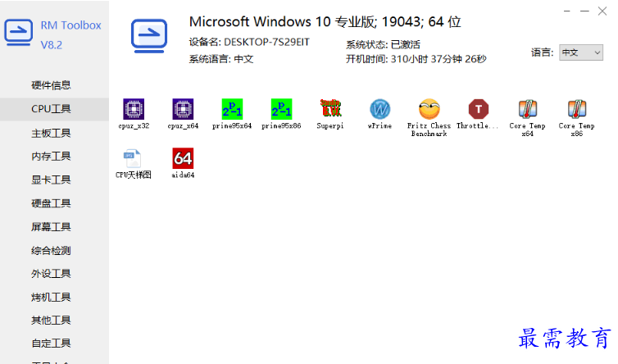Viewport: 618px width, 364px height.
Task: Launch Core Temp x64
Action: (x=527, y=117)
